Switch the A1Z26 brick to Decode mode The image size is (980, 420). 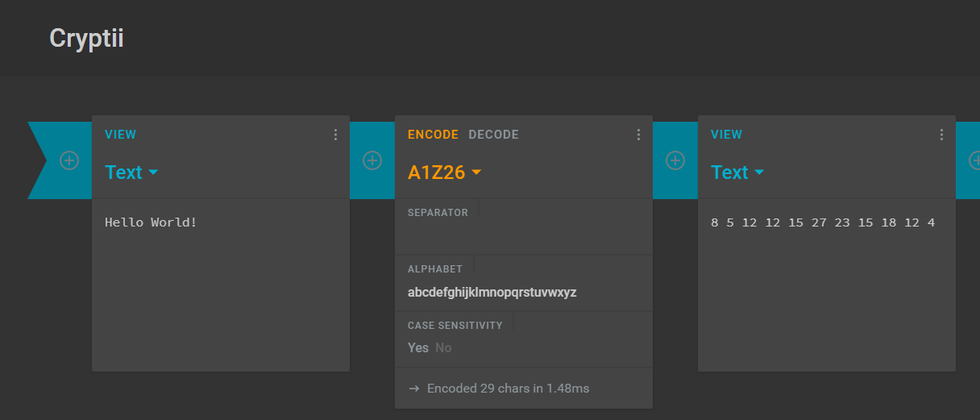tap(494, 135)
